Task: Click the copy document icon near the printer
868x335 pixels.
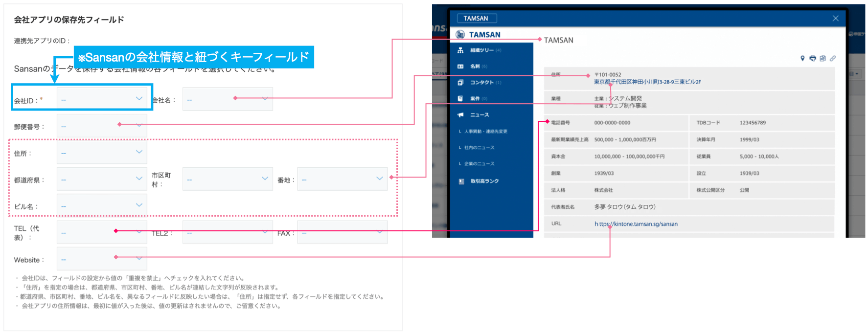Action: tap(822, 58)
